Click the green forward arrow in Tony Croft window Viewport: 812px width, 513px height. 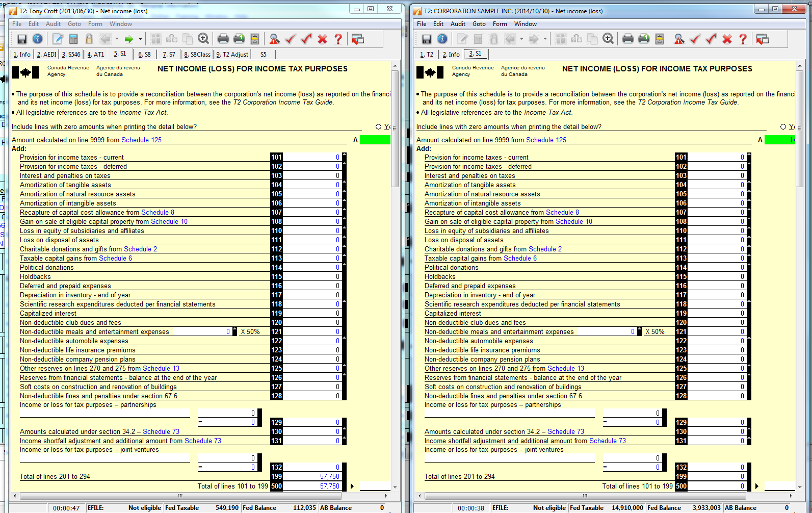click(129, 39)
